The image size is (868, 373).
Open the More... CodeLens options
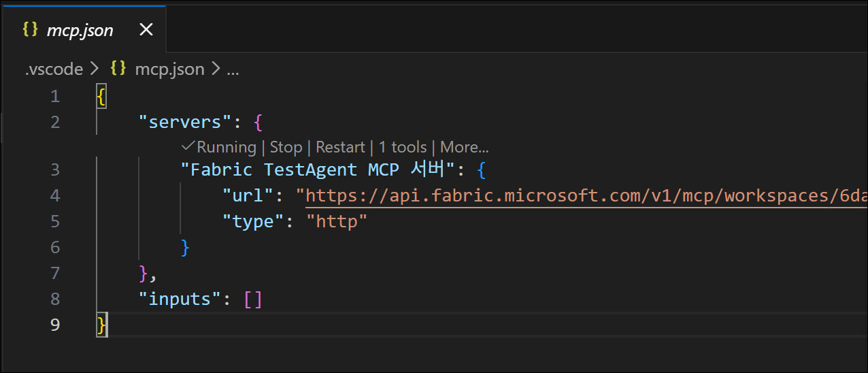point(465,147)
